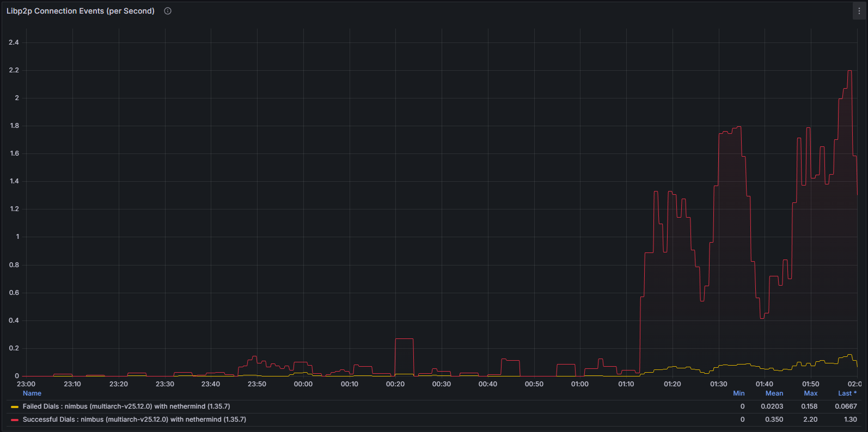
Task: Toggle the Failed Dials series in the legend
Action: coord(126,406)
